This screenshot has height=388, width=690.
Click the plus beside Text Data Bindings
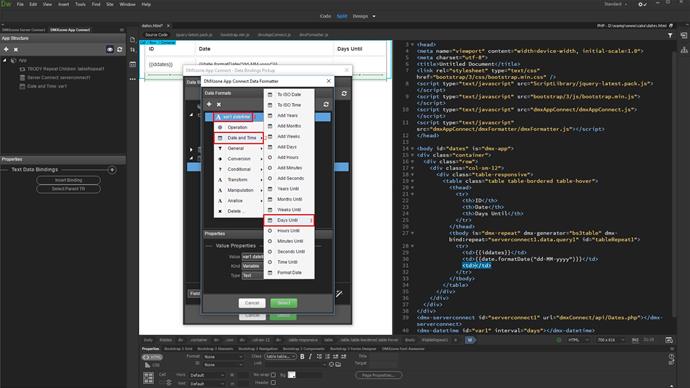click(x=112, y=170)
